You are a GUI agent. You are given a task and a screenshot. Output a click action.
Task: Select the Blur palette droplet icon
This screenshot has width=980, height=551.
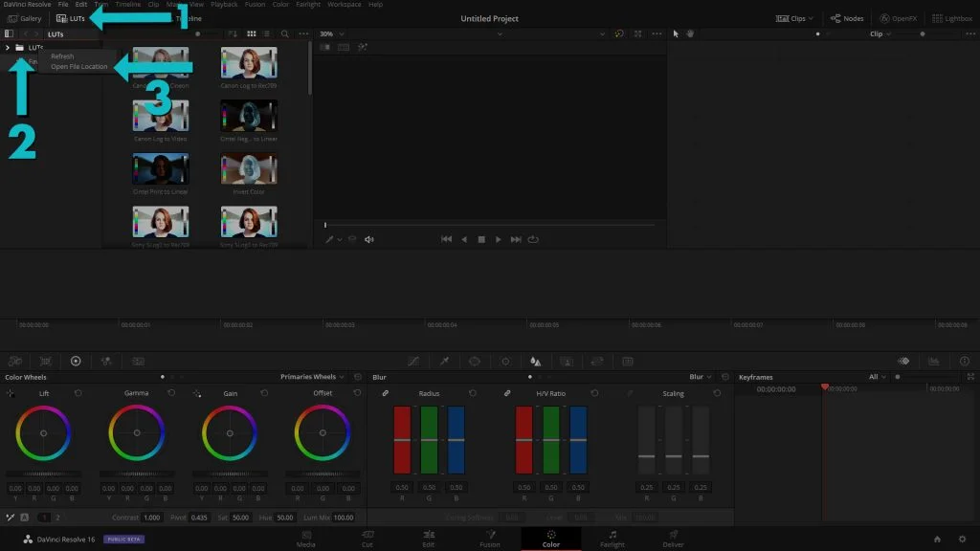536,361
